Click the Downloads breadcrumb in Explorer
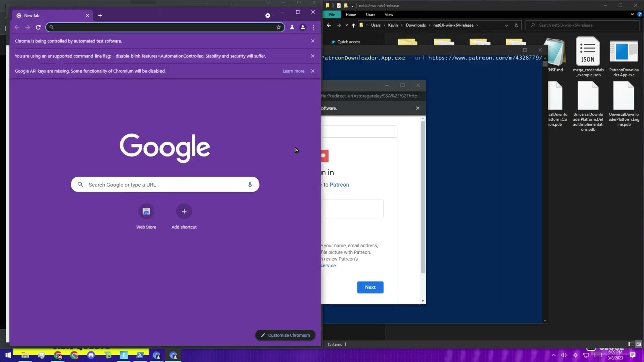Screen dimensions: 644x362 point(416,25)
